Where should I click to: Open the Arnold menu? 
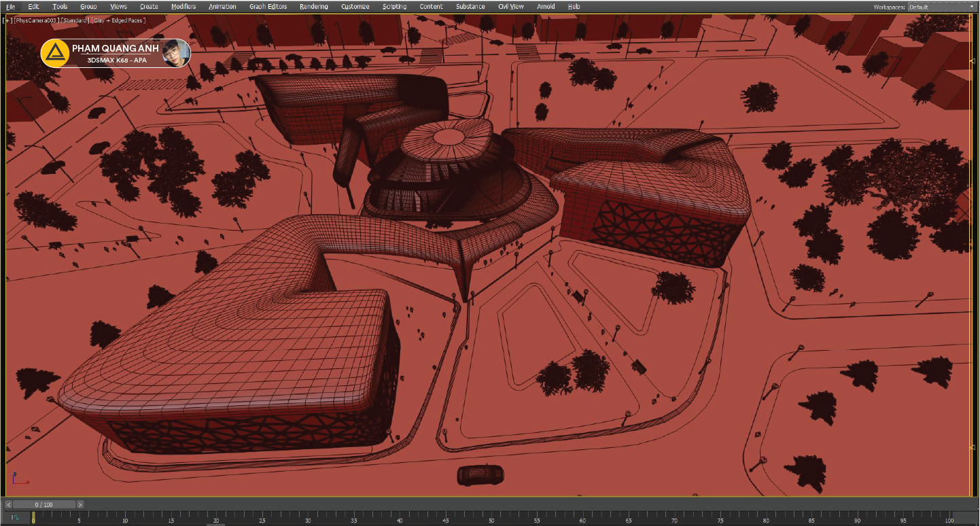[545, 7]
